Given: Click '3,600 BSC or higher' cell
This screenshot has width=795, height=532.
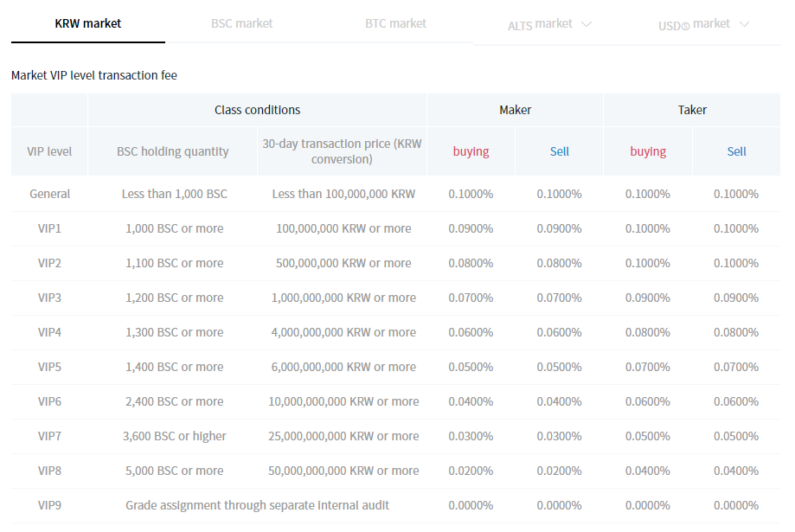Looking at the screenshot, I should (174, 436).
